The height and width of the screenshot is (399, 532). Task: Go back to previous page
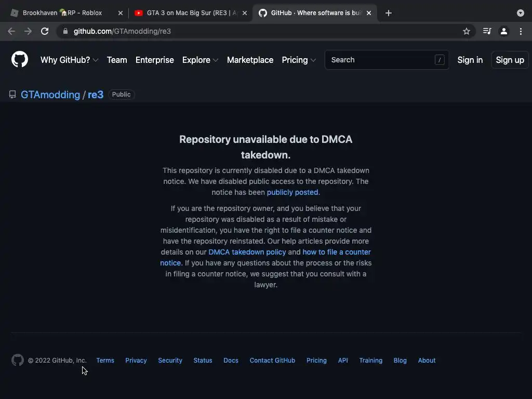[x=11, y=31]
